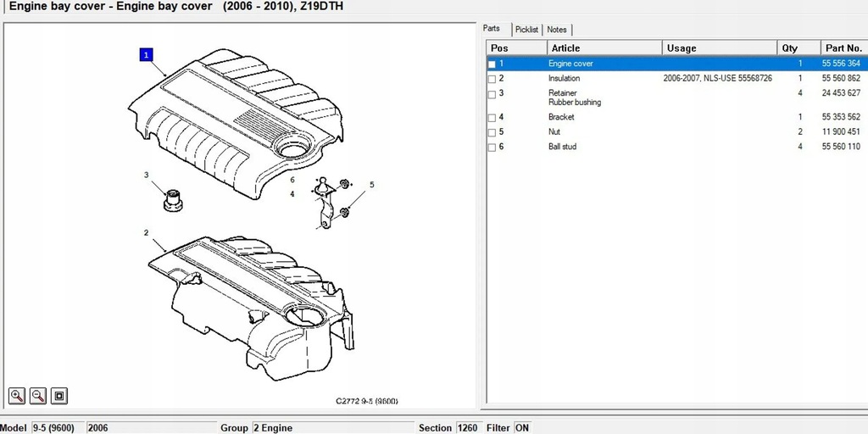
Task: Select callout 2 on the insulation drawing
Action: (146, 232)
